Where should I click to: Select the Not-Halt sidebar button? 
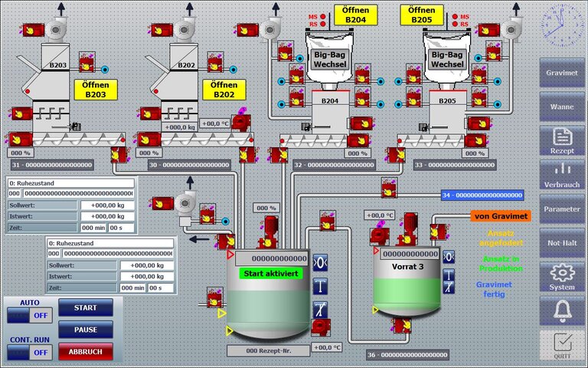coord(562,243)
